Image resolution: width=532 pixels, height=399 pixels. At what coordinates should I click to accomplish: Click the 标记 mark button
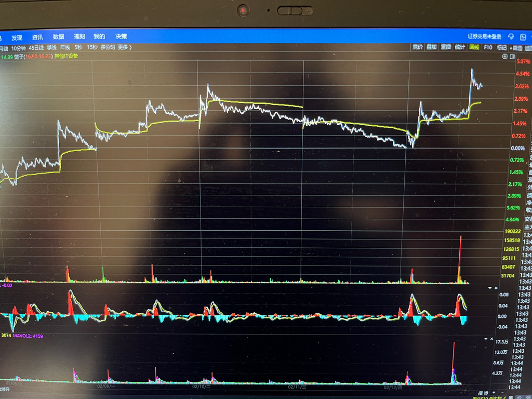click(x=502, y=47)
